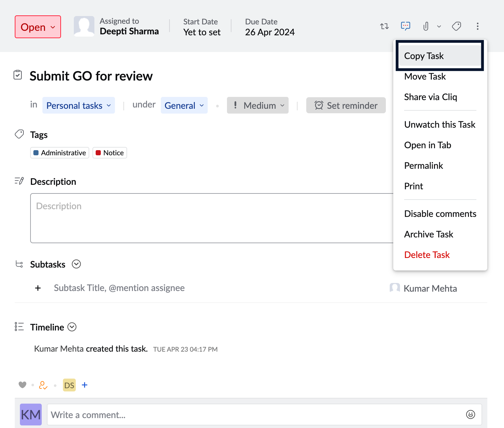Open the three-dot more options menu
The width and height of the screenshot is (504, 428).
tap(478, 26)
